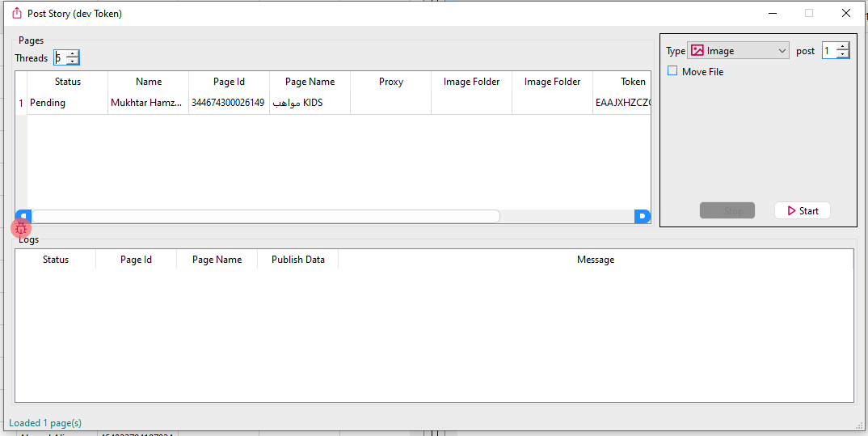Viewport: 868px width, 436px height.
Task: Select page id 344674300026149 cell
Action: point(230,103)
